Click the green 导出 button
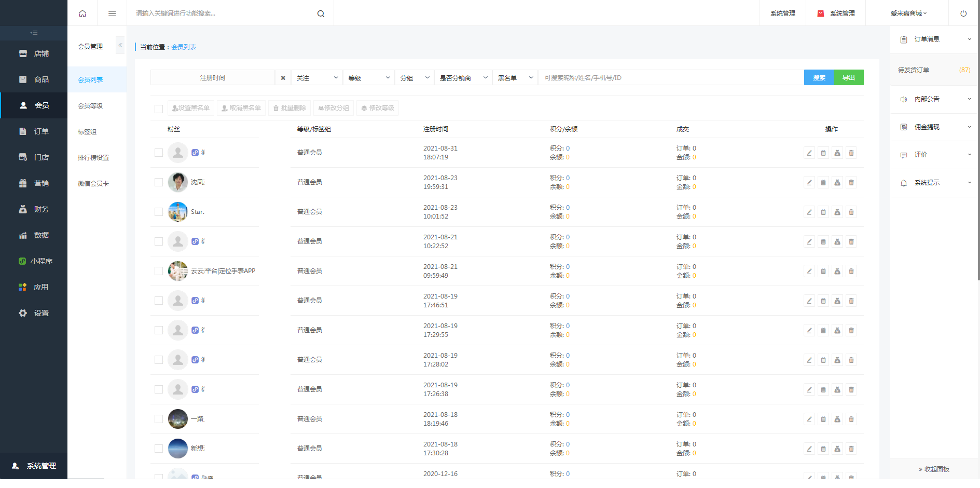Screen dimensions: 980x488 click(x=849, y=78)
